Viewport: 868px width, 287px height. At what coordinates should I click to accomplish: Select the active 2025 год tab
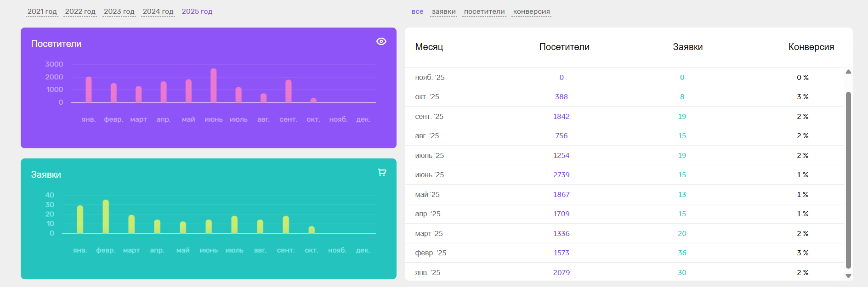pyautogui.click(x=197, y=11)
